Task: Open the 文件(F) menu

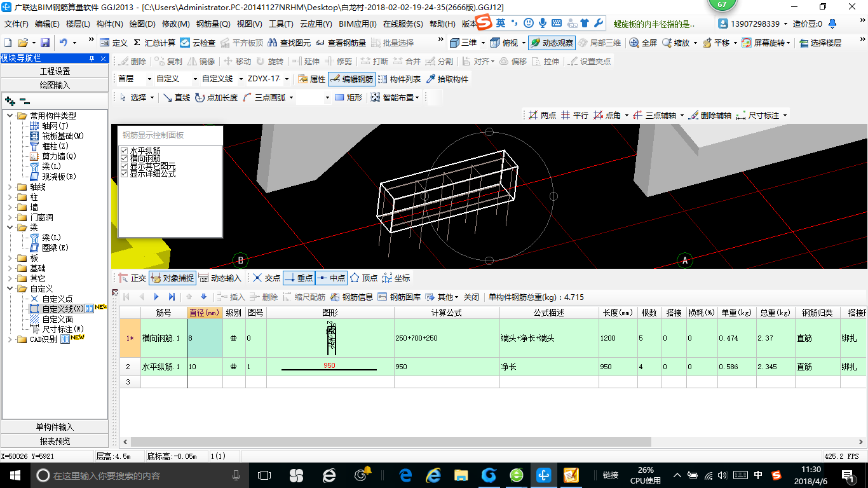Action: click(17, 24)
